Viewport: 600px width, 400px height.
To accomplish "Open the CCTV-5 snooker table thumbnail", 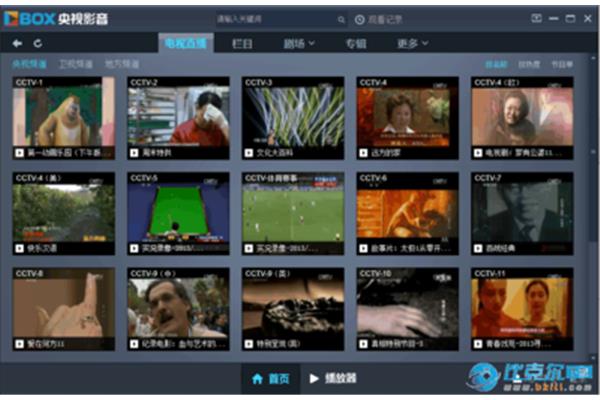I will tap(178, 213).
